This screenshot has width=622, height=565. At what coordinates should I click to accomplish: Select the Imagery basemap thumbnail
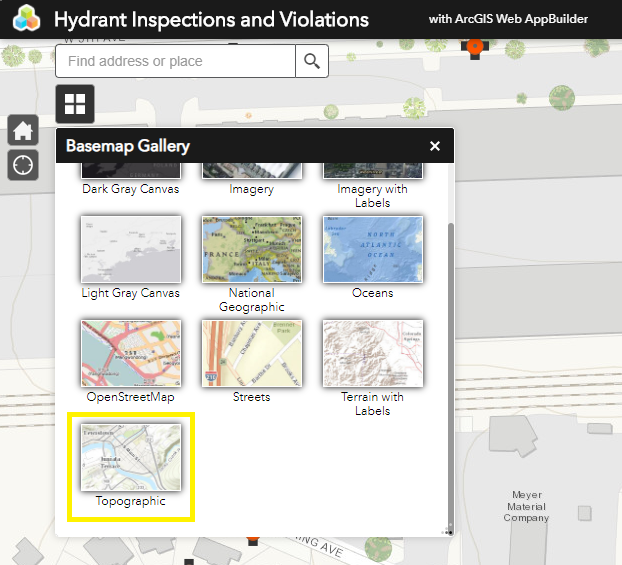coord(251,171)
